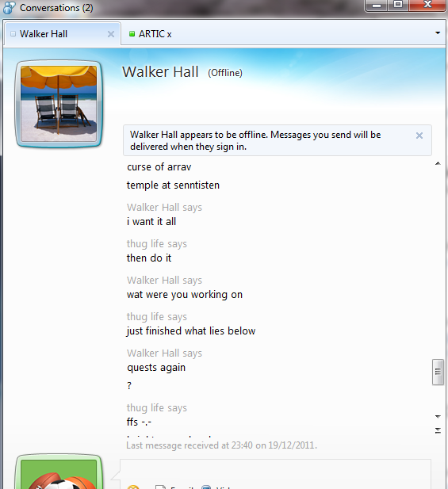
Task: Focus the message text input box
Action: pos(275,471)
